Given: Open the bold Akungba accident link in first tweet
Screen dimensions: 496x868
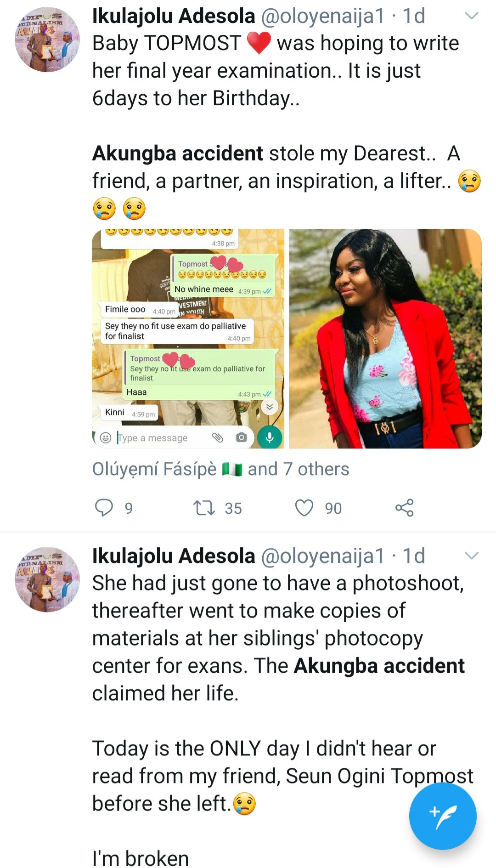Looking at the screenshot, I should (178, 153).
